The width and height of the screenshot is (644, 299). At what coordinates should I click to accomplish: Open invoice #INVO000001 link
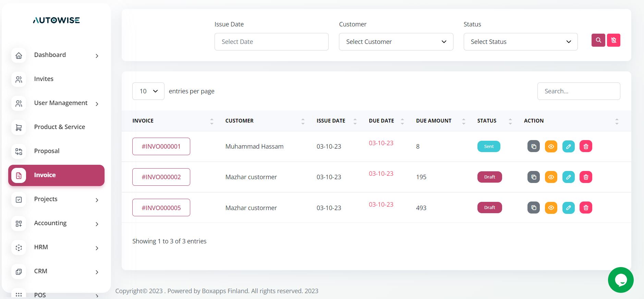[161, 146]
